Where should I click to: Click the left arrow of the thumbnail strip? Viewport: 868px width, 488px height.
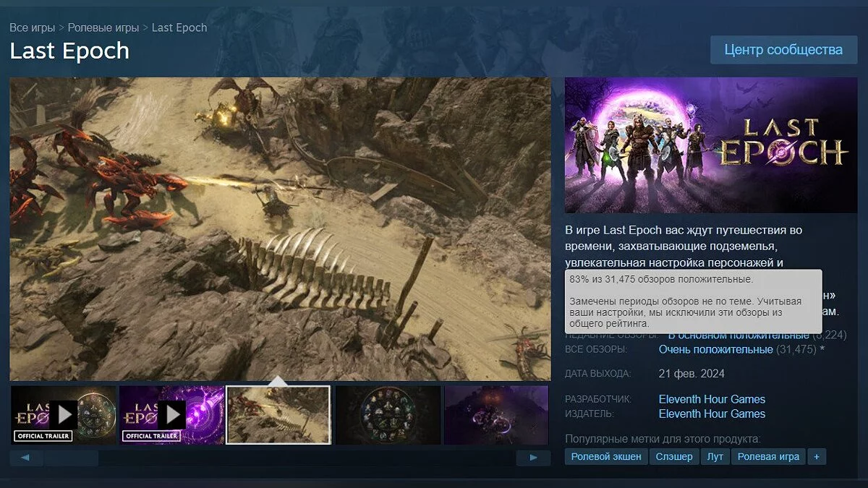point(26,458)
